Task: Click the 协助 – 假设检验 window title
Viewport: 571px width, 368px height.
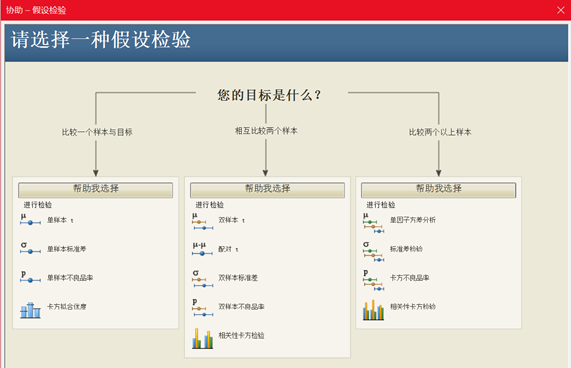Action: pos(36,10)
